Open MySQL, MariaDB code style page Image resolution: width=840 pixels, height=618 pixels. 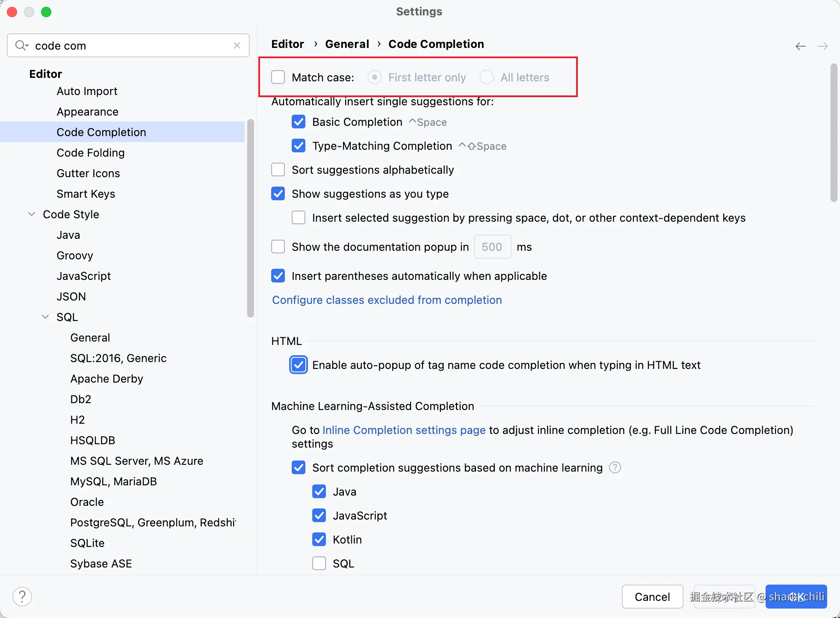click(113, 481)
